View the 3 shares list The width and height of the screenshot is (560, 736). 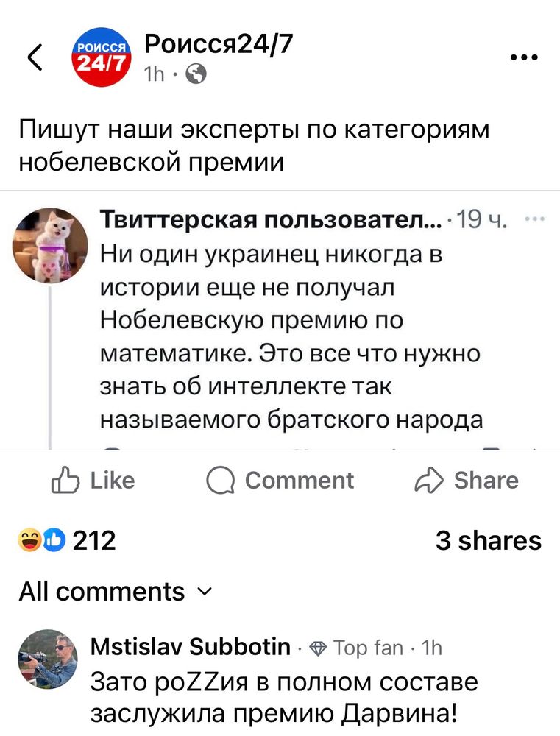(x=488, y=541)
